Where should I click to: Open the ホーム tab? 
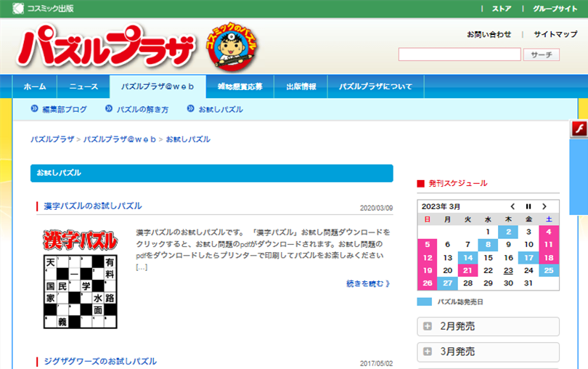35,86
